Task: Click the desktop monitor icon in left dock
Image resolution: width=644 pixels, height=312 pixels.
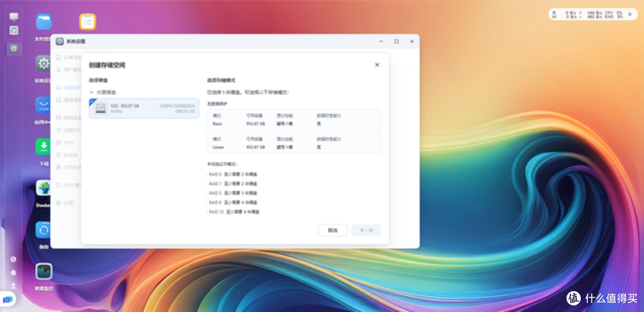Action: (x=14, y=17)
